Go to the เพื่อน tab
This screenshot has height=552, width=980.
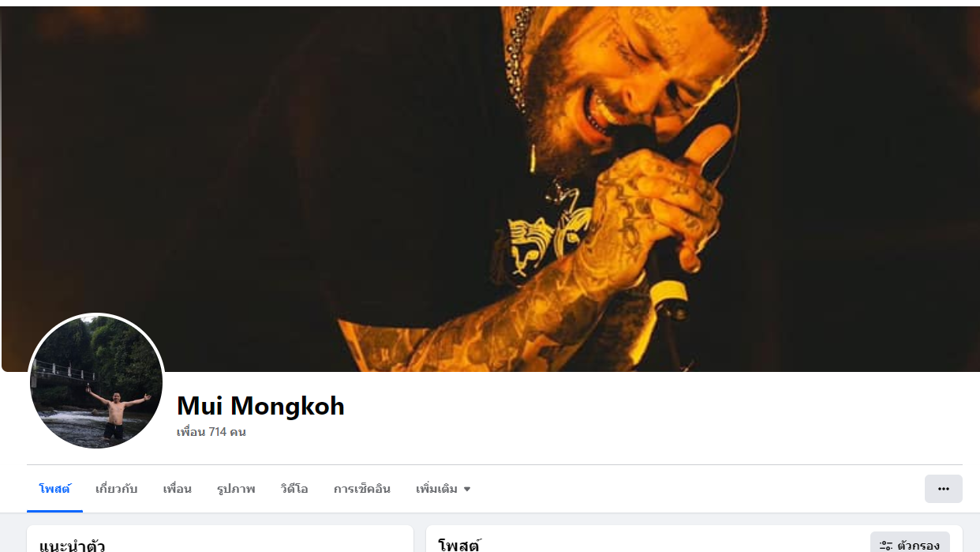coord(178,489)
